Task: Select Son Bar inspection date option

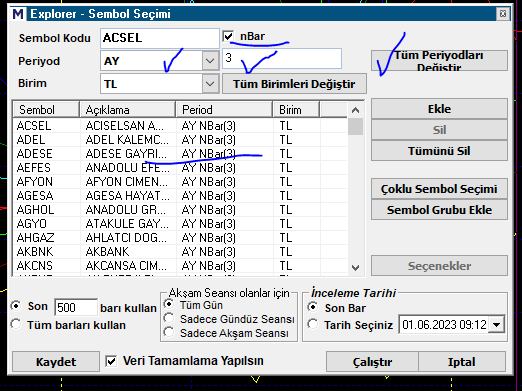Action: (313, 307)
